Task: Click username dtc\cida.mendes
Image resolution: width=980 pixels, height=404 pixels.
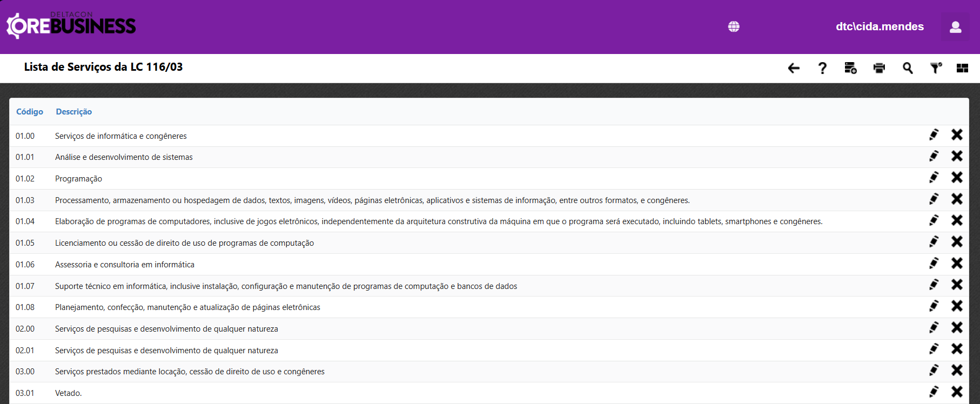Action: tap(880, 26)
